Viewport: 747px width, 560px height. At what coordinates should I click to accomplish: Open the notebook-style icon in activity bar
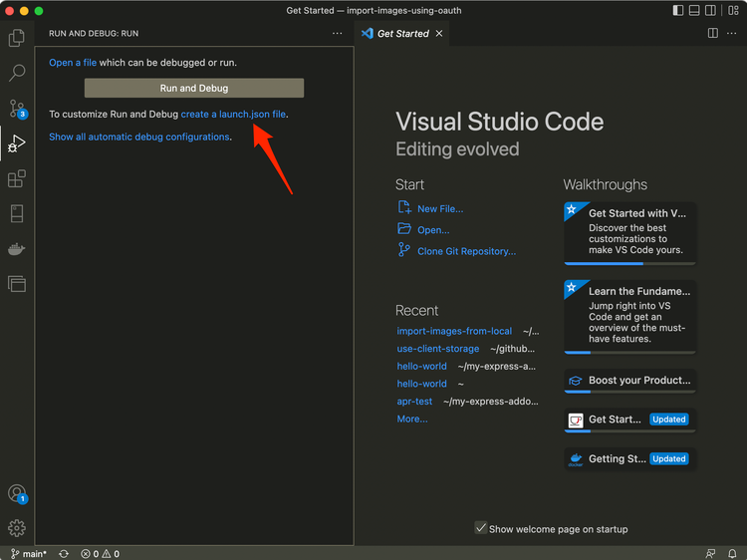point(17,213)
